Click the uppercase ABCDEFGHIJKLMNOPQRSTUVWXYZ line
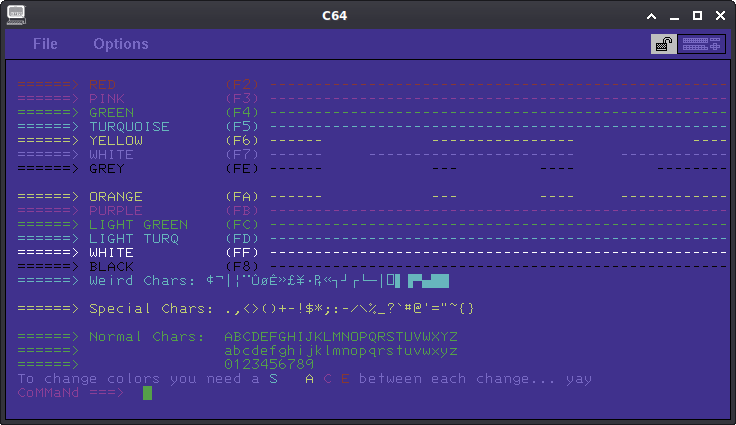The image size is (736, 425). [341, 337]
